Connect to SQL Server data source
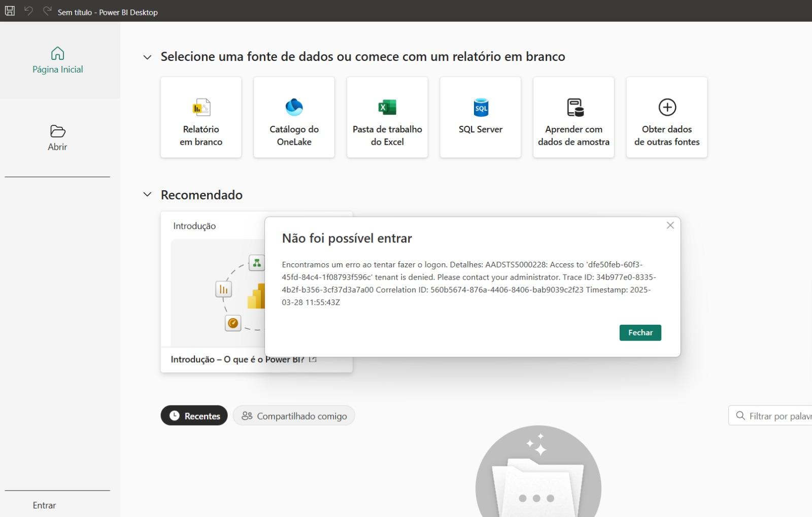Viewport: 812px width, 517px height. point(480,117)
